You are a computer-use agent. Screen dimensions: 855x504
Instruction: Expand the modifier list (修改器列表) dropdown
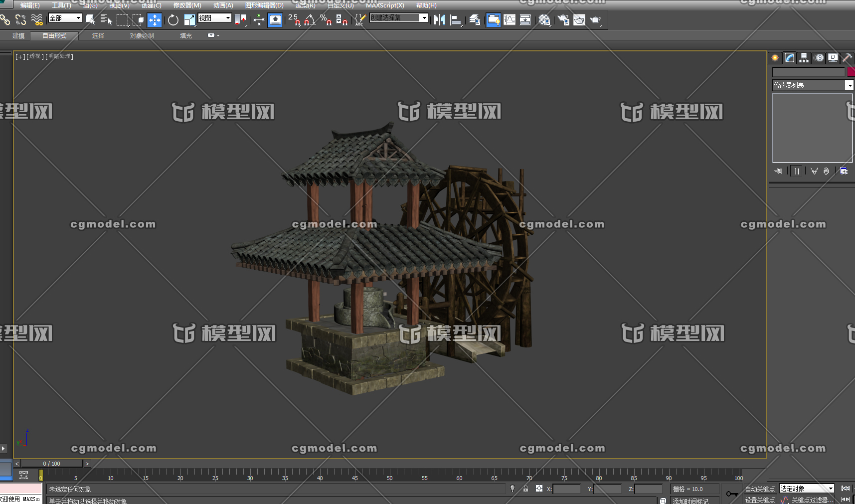(x=813, y=85)
